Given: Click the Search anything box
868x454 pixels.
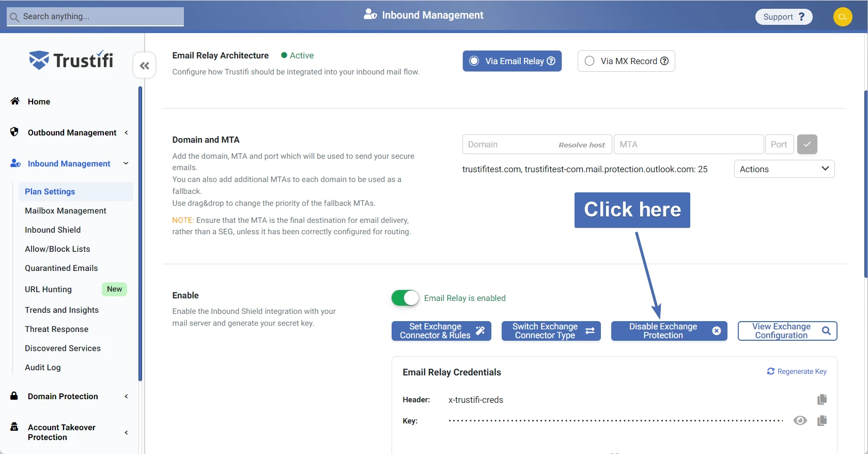Looking at the screenshot, I should (96, 17).
